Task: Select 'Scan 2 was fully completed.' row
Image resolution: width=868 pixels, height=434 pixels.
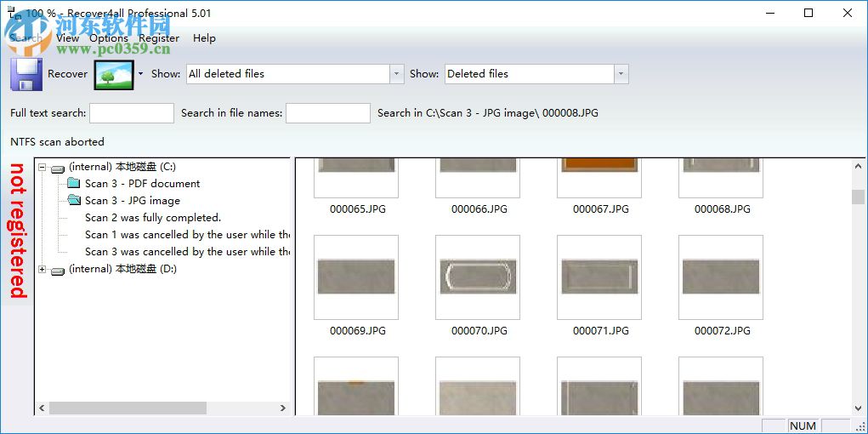Action: pos(153,218)
